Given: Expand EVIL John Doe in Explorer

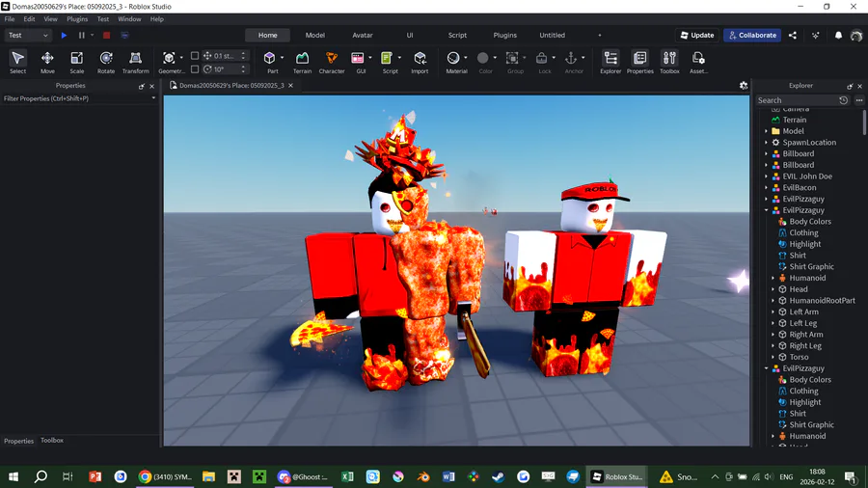Looking at the screenshot, I should point(767,176).
